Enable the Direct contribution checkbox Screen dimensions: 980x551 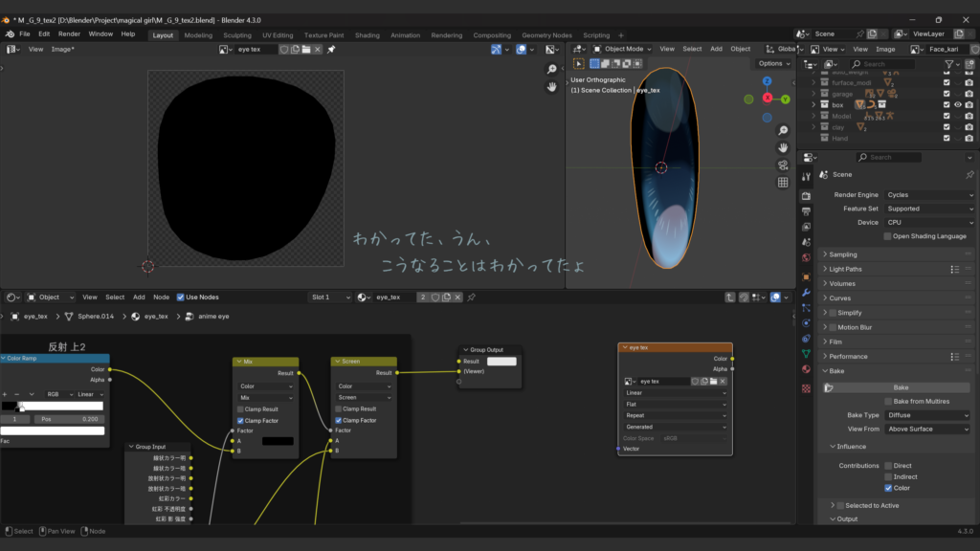point(889,466)
